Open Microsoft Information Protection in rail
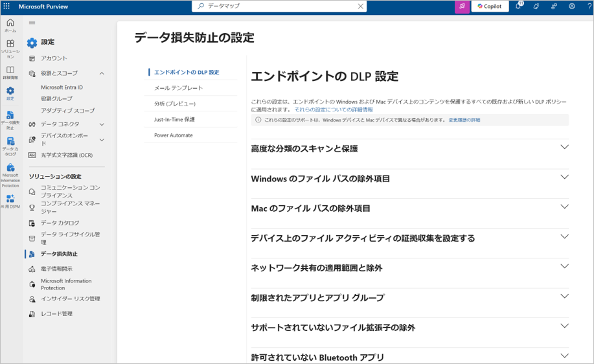 10,176
